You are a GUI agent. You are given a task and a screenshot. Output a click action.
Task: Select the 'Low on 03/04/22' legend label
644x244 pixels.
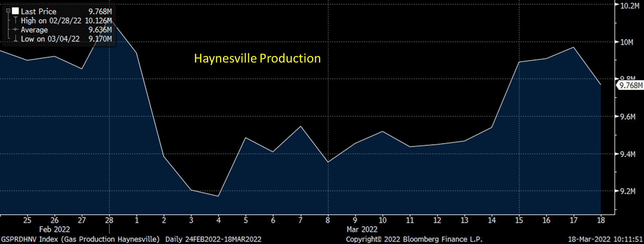coord(50,39)
